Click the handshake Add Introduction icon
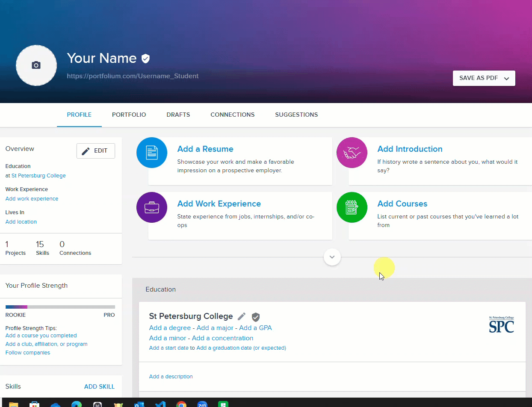 coord(352,153)
